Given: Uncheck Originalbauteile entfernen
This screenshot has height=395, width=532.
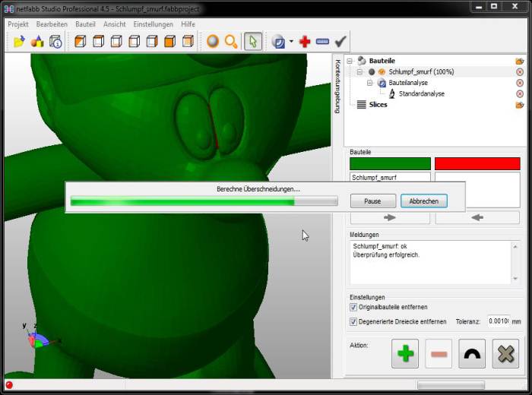Looking at the screenshot, I should pos(354,308).
